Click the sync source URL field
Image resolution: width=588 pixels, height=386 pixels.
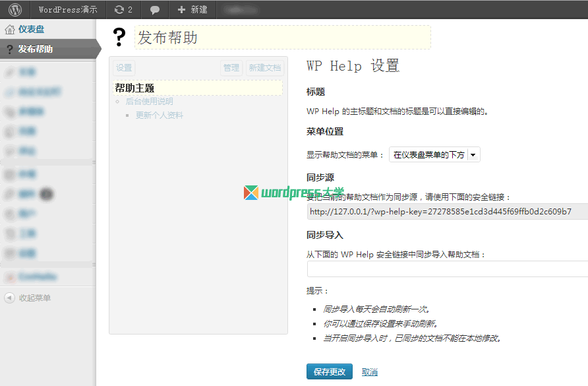pyautogui.click(x=448, y=211)
